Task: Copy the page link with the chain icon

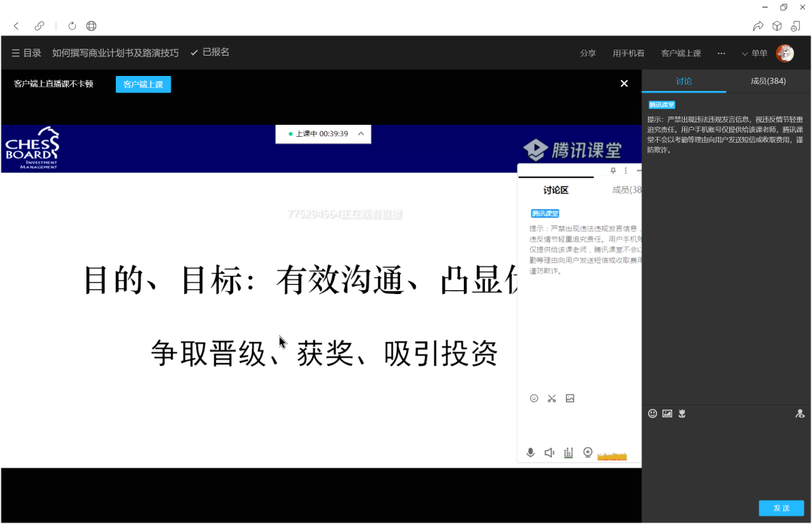Action: coord(39,26)
